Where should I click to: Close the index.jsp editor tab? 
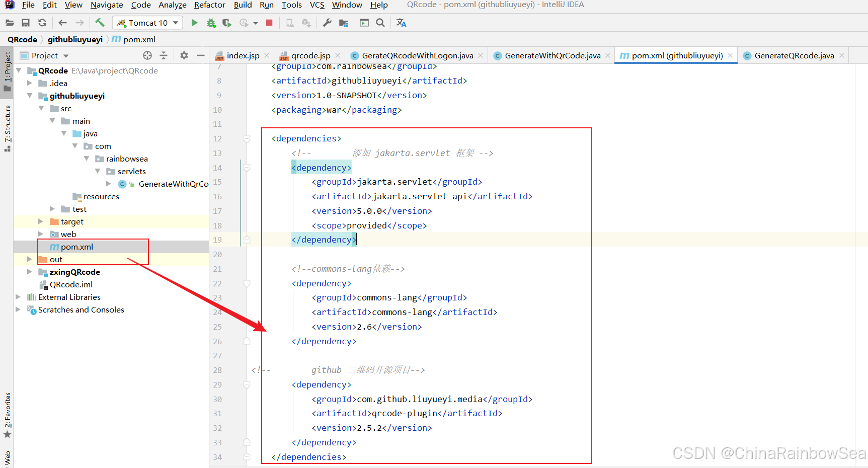coord(267,55)
